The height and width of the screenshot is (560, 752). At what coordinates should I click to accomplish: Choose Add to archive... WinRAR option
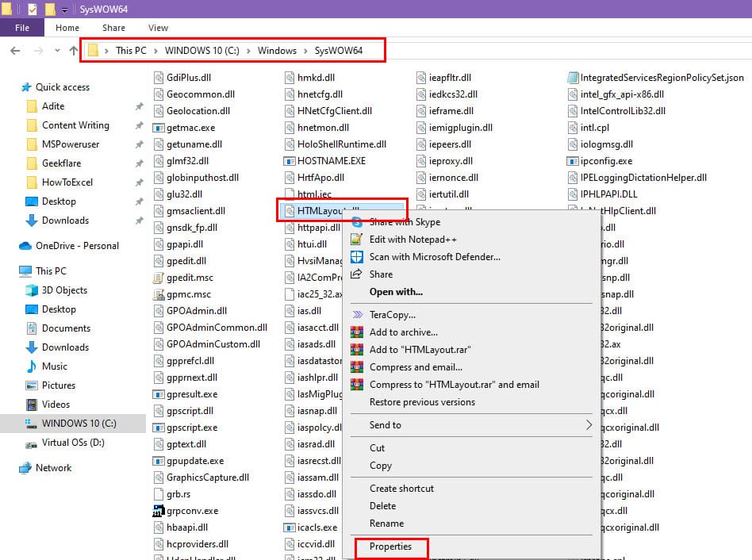403,332
